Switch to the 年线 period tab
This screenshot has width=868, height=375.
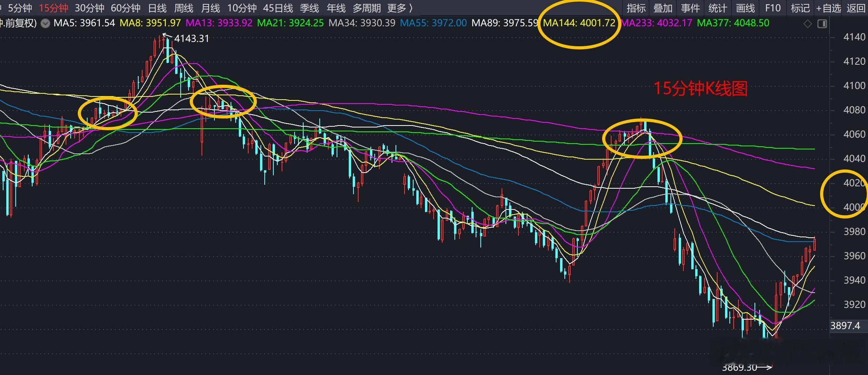pyautogui.click(x=336, y=8)
